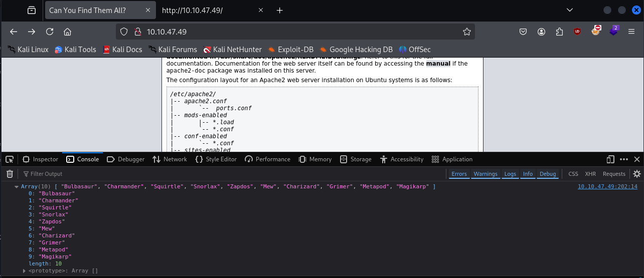Expand the <prototype> Array entry
Image resolution: width=644 pixels, height=278 pixels.
(25, 270)
